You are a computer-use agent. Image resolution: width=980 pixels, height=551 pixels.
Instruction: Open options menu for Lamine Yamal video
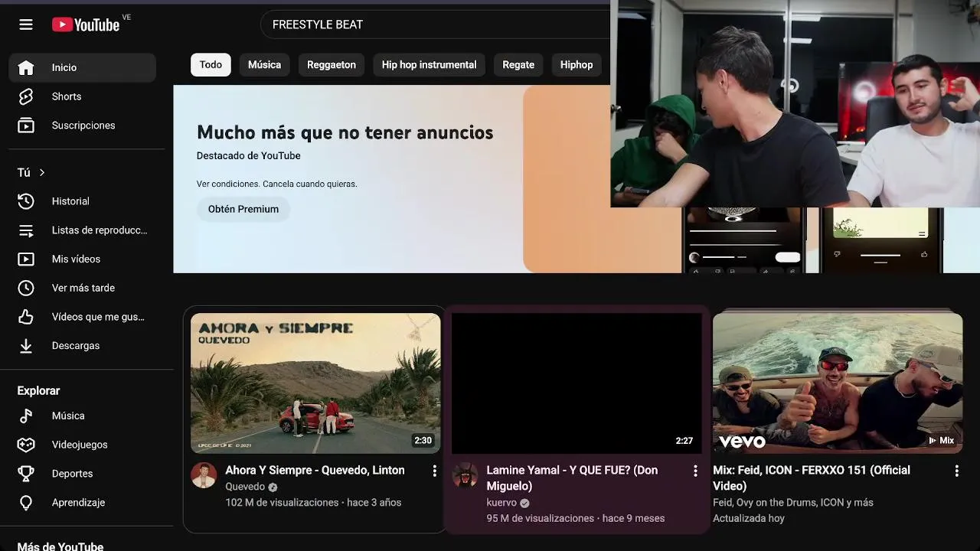click(695, 471)
